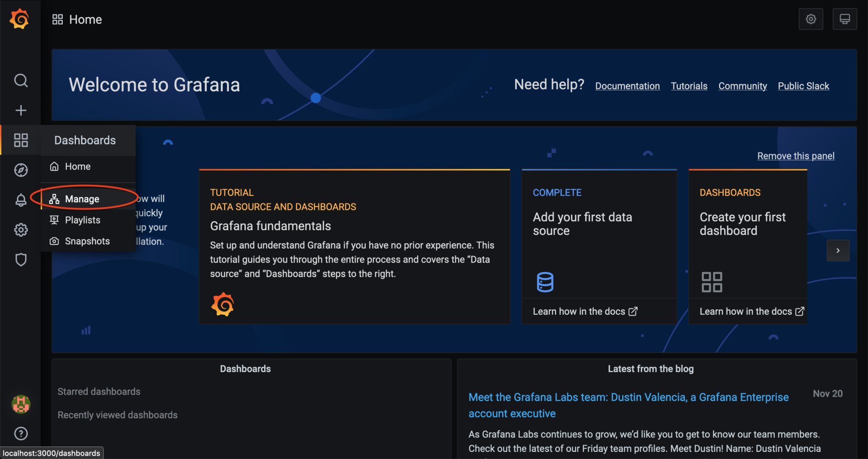Select the Dashboards four-squares sidebar icon

click(x=21, y=140)
